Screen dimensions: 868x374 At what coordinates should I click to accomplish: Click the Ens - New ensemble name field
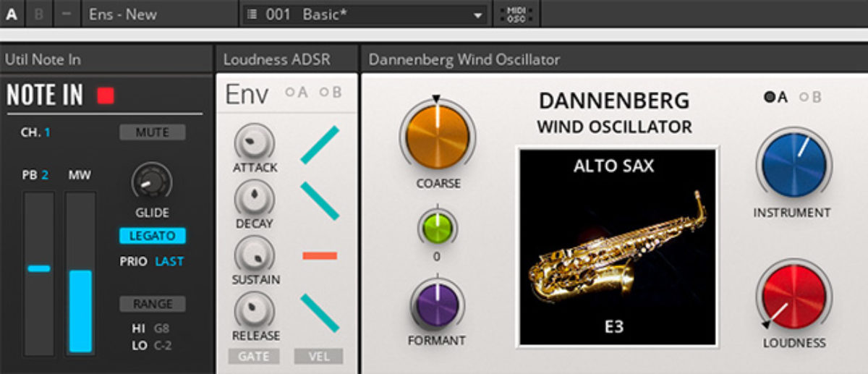(x=158, y=14)
